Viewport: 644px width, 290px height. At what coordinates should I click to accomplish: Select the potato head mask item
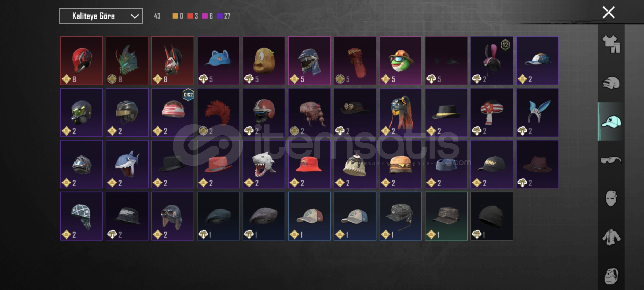coord(264,61)
